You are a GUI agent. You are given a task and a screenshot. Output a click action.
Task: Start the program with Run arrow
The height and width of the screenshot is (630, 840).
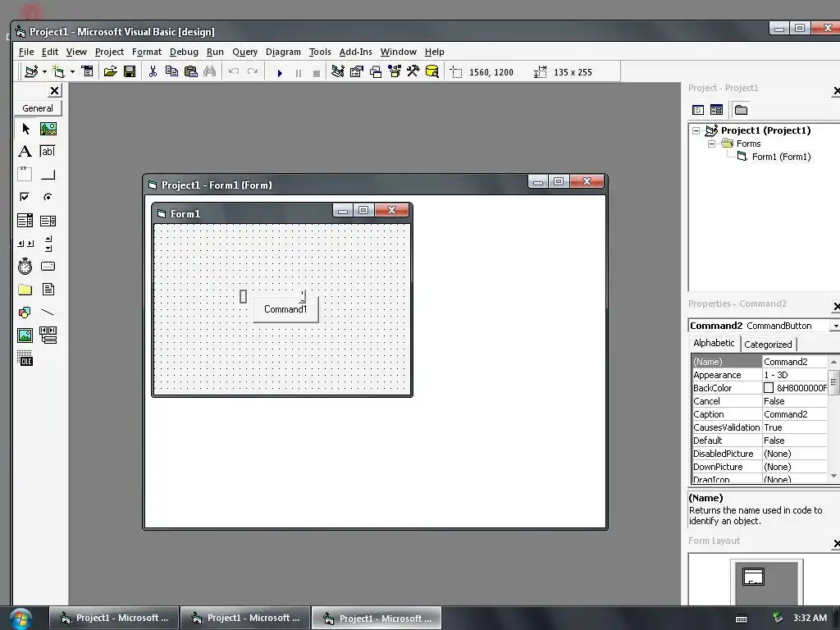(280, 73)
